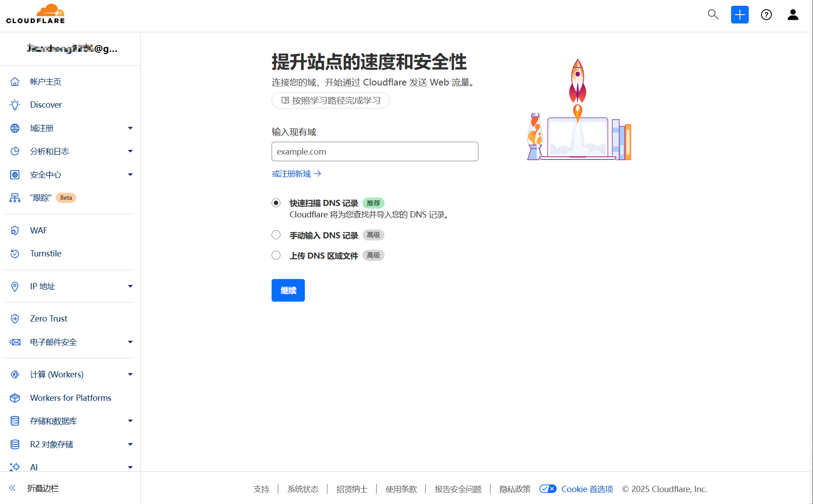Open the help question mark icon
Viewport: 813px width, 504px height.
coord(766,15)
